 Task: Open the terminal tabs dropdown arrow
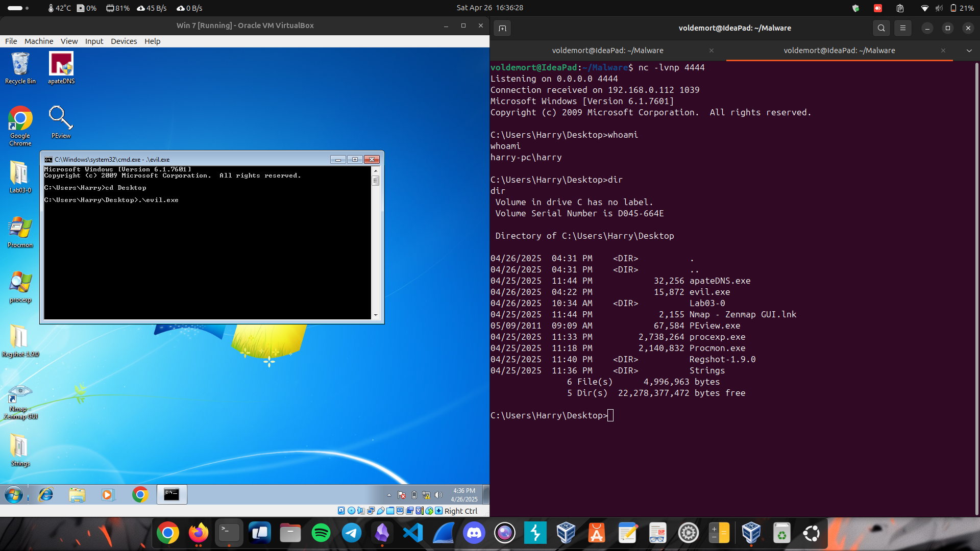pos(969,51)
